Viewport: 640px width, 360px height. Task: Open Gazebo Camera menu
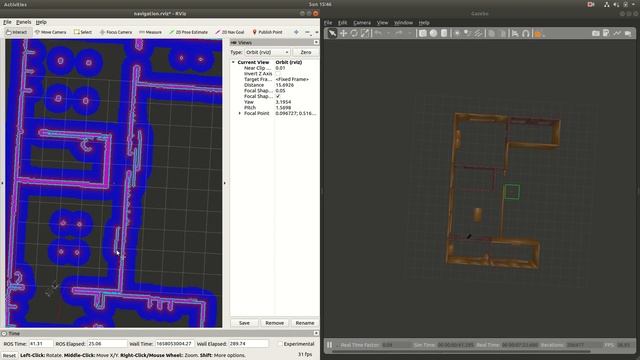coord(362,23)
